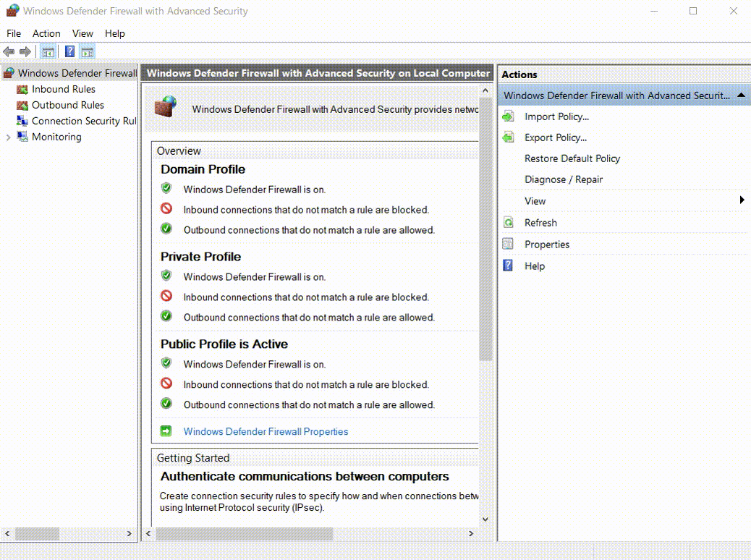Click the Private Profile outbound allowed check icon
Image resolution: width=751 pixels, height=560 pixels.
166,316
